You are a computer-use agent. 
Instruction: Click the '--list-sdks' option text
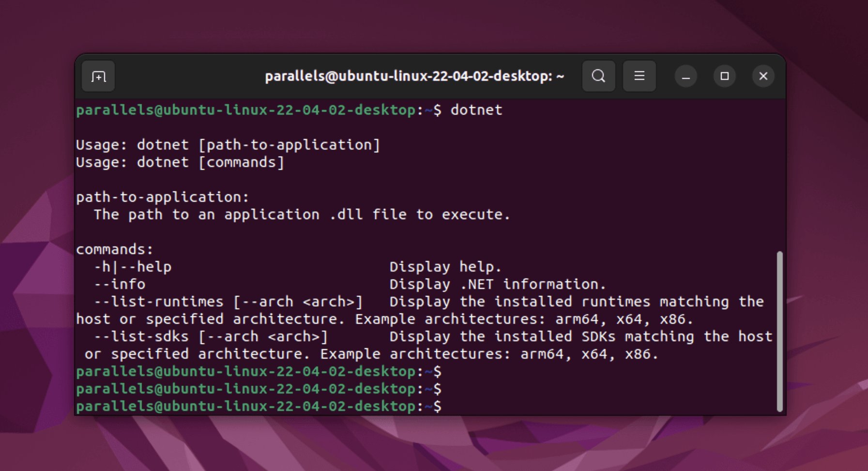click(x=141, y=336)
